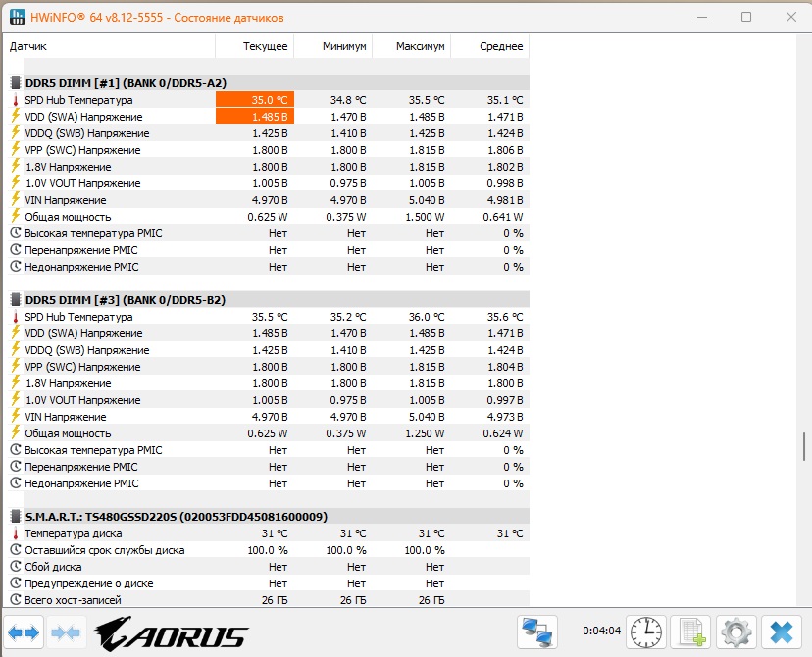This screenshot has width=812, height=657.
Task: Click clock icon beside Всего хост-записей
Action: point(16,599)
